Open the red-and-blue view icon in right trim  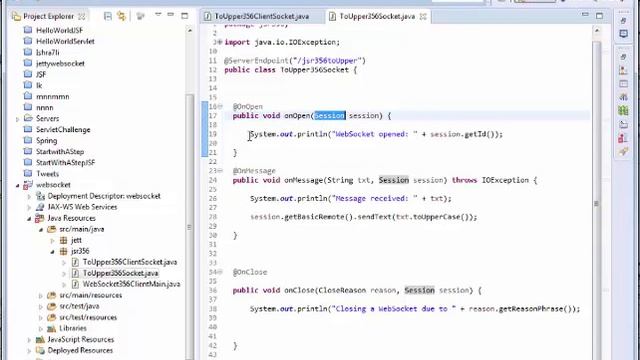(623, 138)
